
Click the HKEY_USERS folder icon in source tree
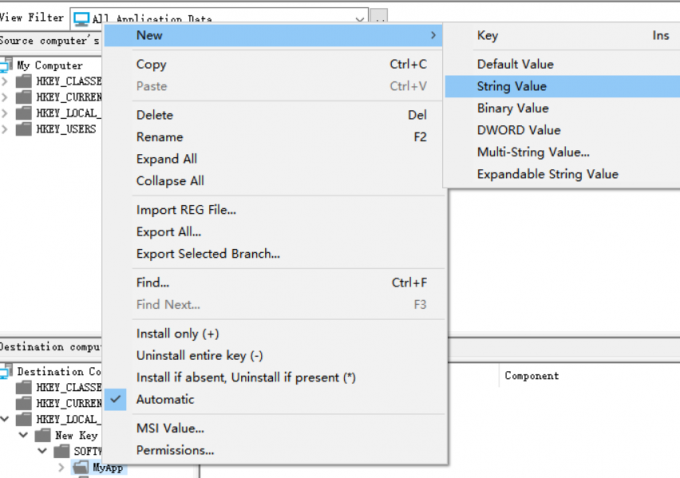(x=25, y=129)
